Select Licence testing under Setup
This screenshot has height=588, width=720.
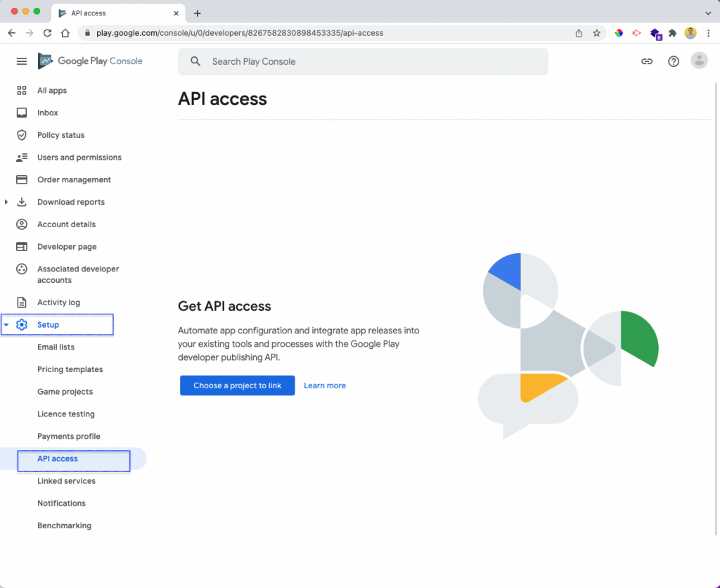(66, 414)
